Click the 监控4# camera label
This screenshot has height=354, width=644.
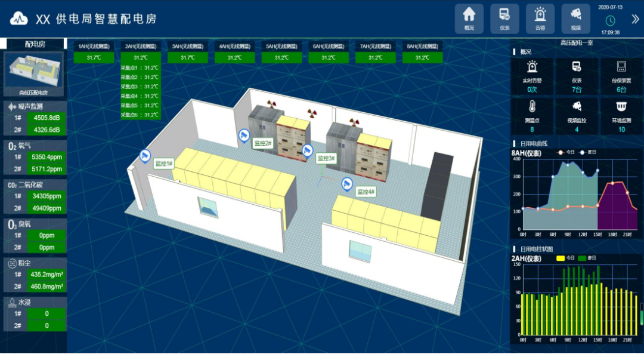(365, 192)
